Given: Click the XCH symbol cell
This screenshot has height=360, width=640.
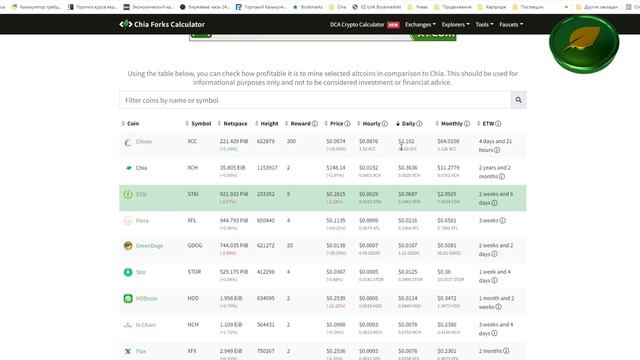Looking at the screenshot, I should click(x=192, y=168).
